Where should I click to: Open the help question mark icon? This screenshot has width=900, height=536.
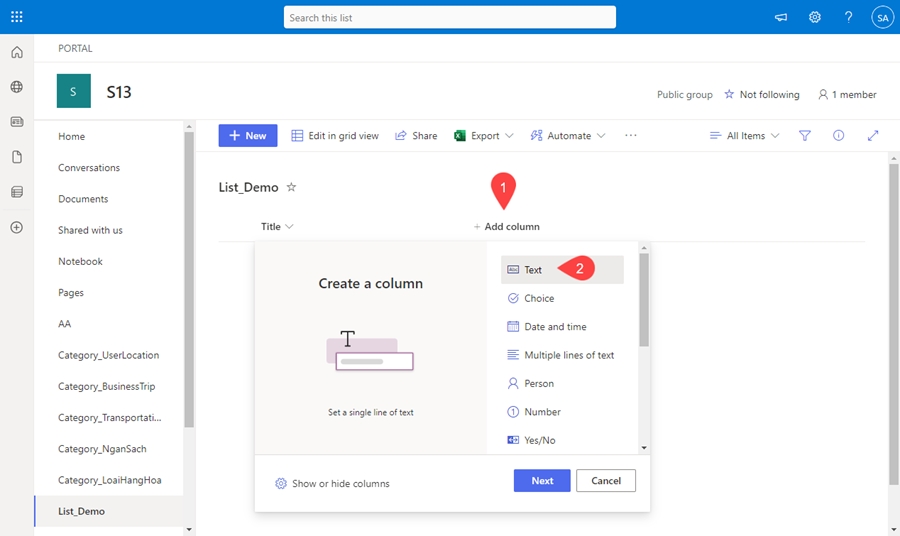tap(848, 17)
